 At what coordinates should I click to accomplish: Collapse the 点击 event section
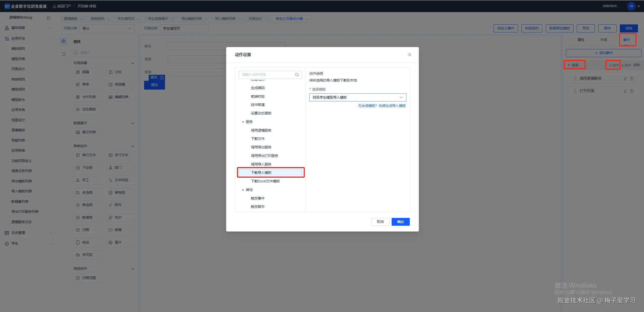(569, 65)
